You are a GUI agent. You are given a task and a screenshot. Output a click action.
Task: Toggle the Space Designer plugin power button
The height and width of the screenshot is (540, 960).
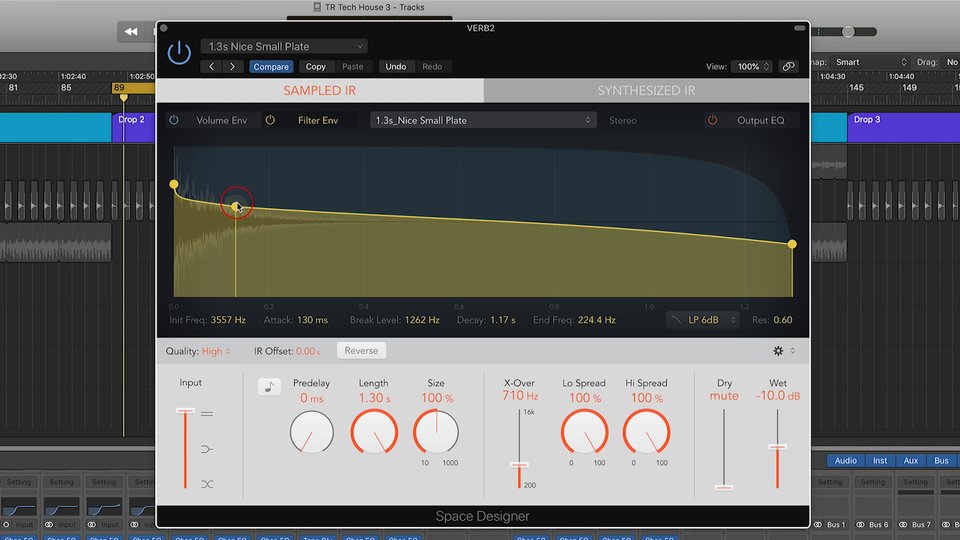179,53
